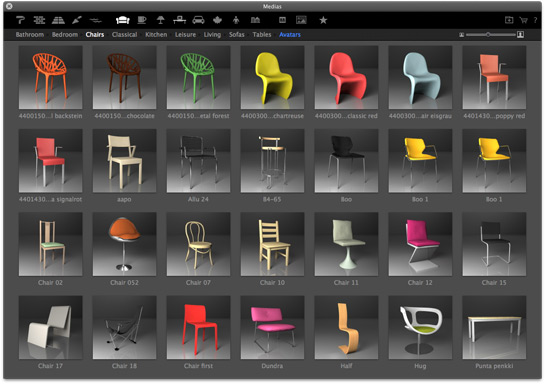Open the brick wall materials icon

click(39, 20)
